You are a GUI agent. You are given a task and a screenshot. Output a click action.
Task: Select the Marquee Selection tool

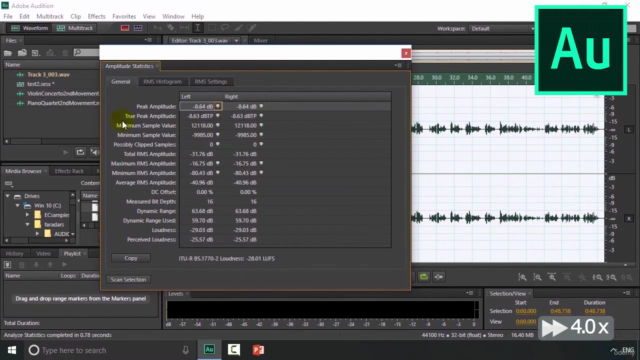tap(211, 28)
